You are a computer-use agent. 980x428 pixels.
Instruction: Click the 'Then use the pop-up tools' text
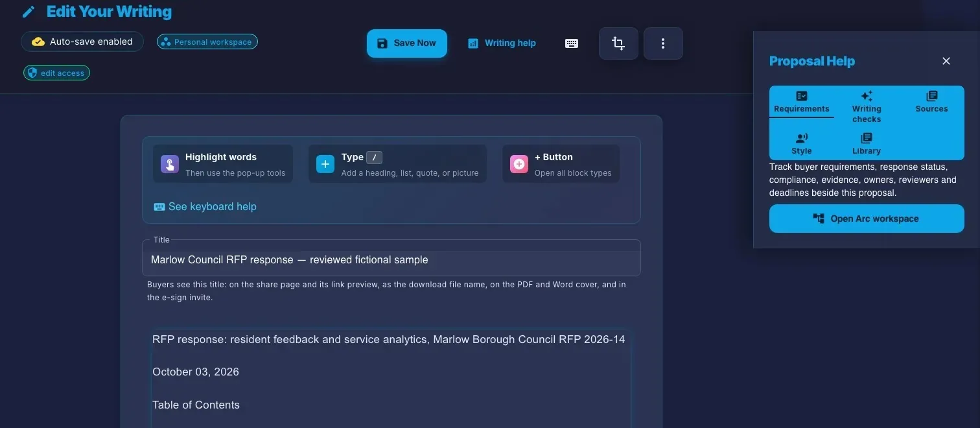[x=235, y=173]
